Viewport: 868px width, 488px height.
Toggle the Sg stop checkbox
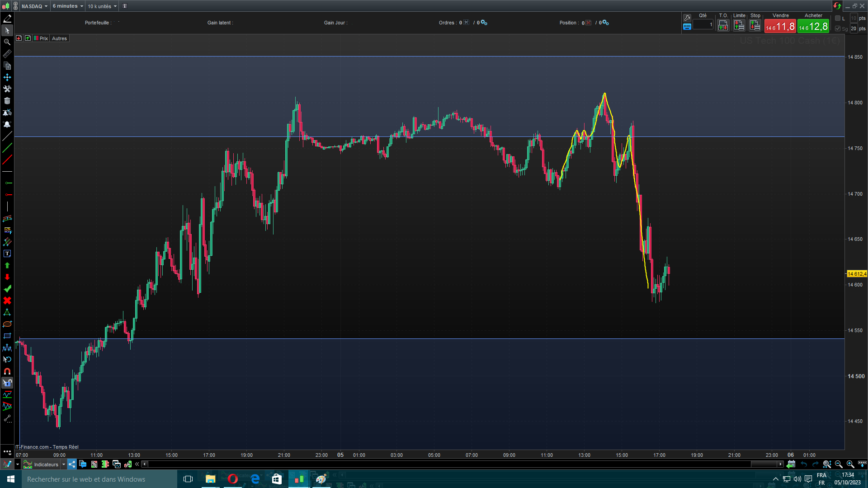pyautogui.click(x=838, y=28)
